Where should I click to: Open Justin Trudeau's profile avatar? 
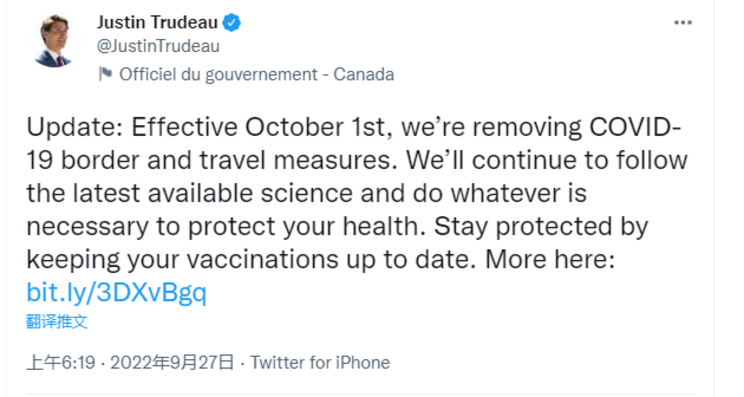click(53, 41)
